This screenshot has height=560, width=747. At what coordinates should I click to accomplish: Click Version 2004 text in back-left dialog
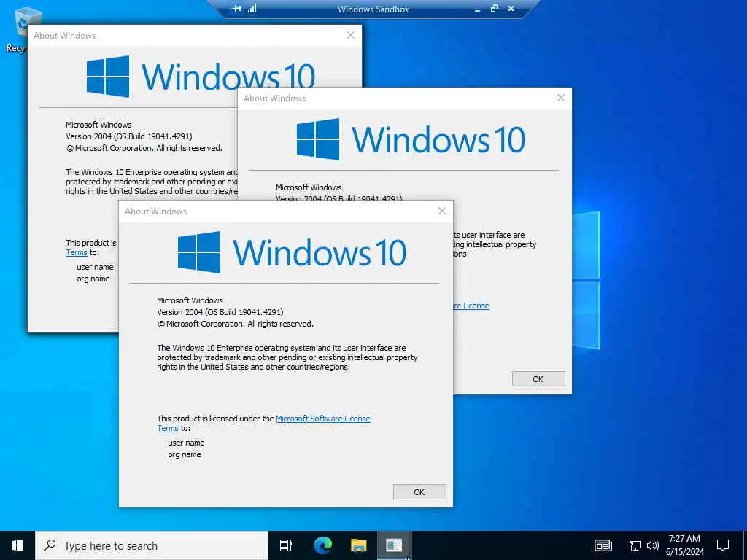129,136
